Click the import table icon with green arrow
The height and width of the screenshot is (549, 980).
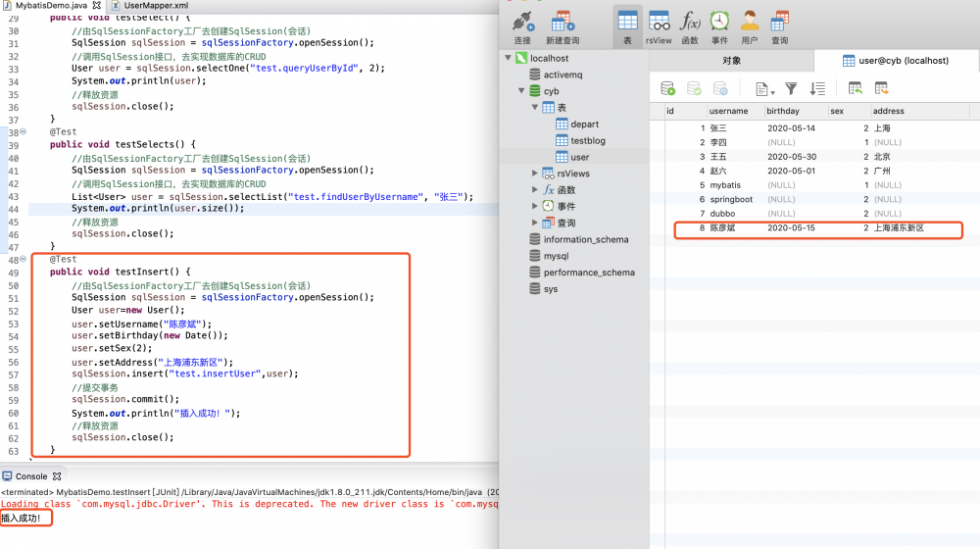point(855,89)
